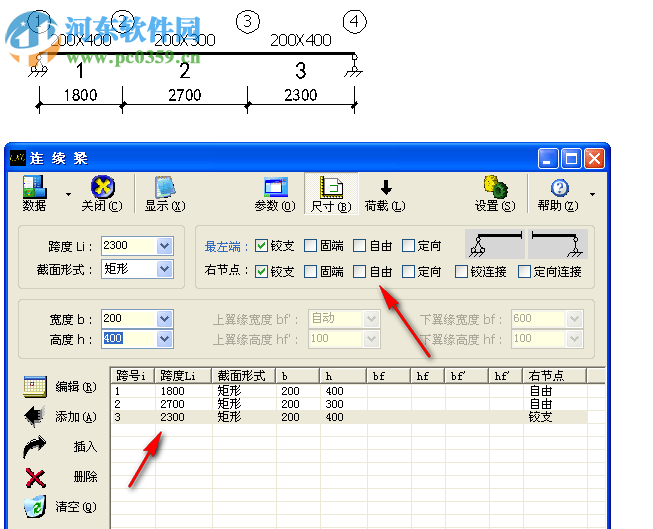Uncheck 最左端 铰支 checkbox

(x=262, y=246)
